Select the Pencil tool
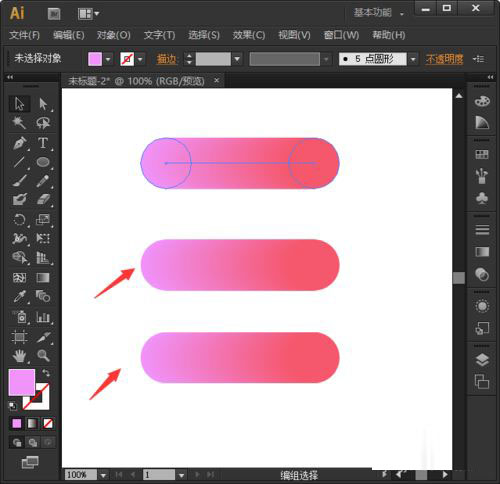This screenshot has height=484, width=500. [43, 181]
